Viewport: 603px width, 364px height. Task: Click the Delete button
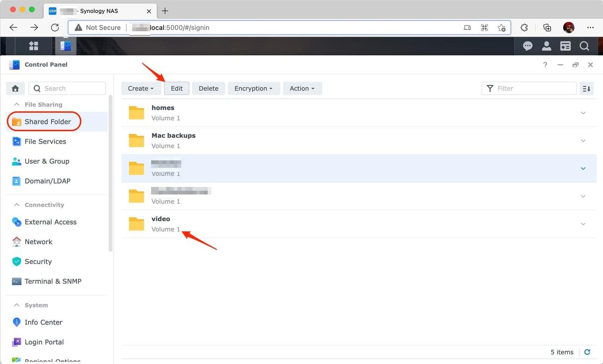(208, 88)
